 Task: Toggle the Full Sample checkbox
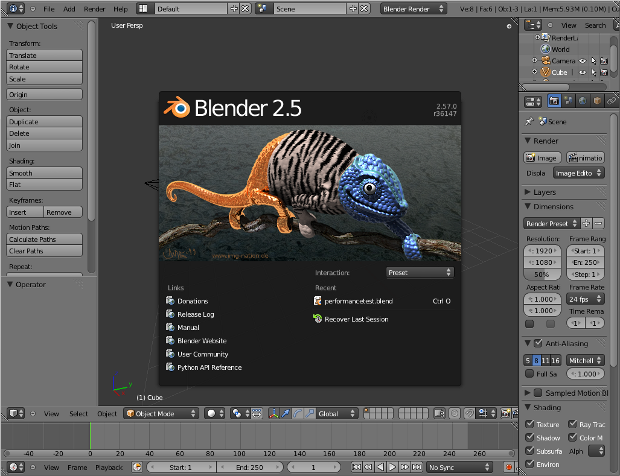tap(529, 373)
